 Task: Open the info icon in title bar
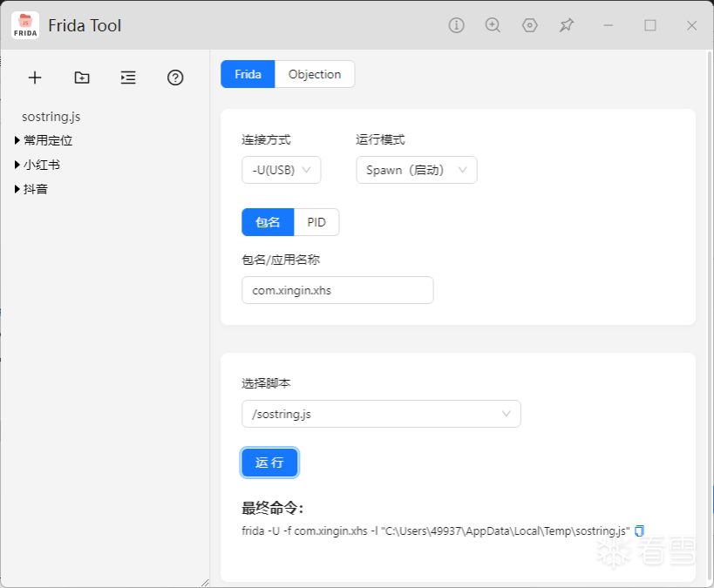(456, 25)
